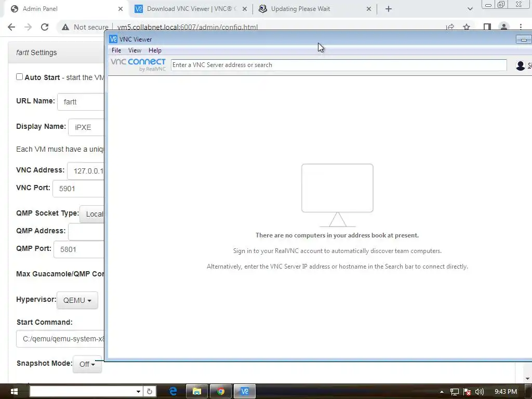This screenshot has width=532, height=399.
Task: Select VNC Viewer in the taskbar
Action: pyautogui.click(x=244, y=391)
